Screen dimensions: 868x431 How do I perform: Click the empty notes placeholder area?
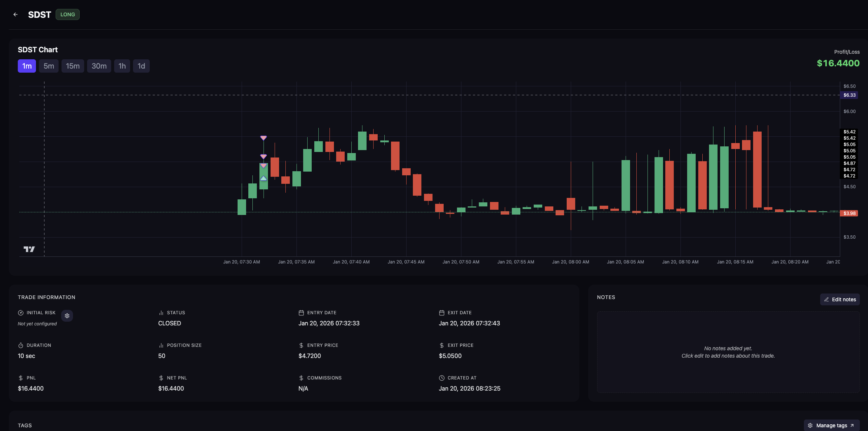click(x=728, y=352)
